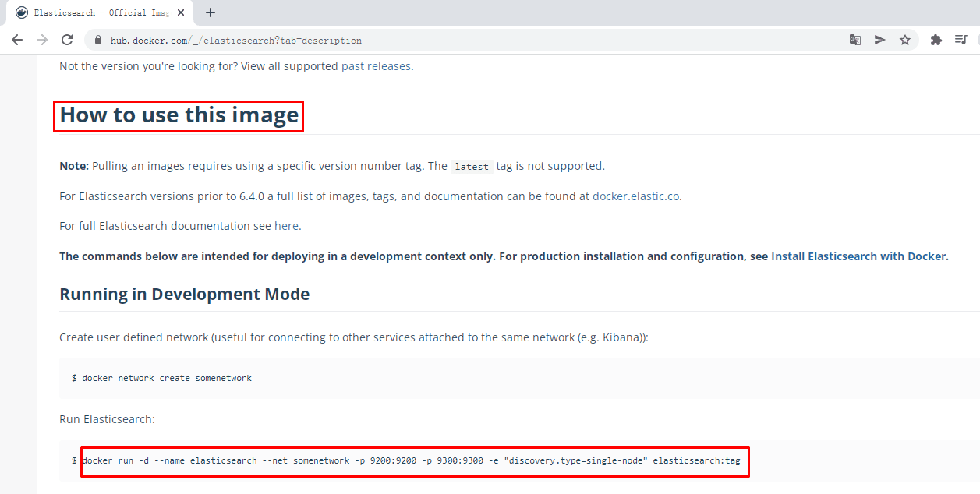Click the Docker favicon on the tab

point(21,12)
